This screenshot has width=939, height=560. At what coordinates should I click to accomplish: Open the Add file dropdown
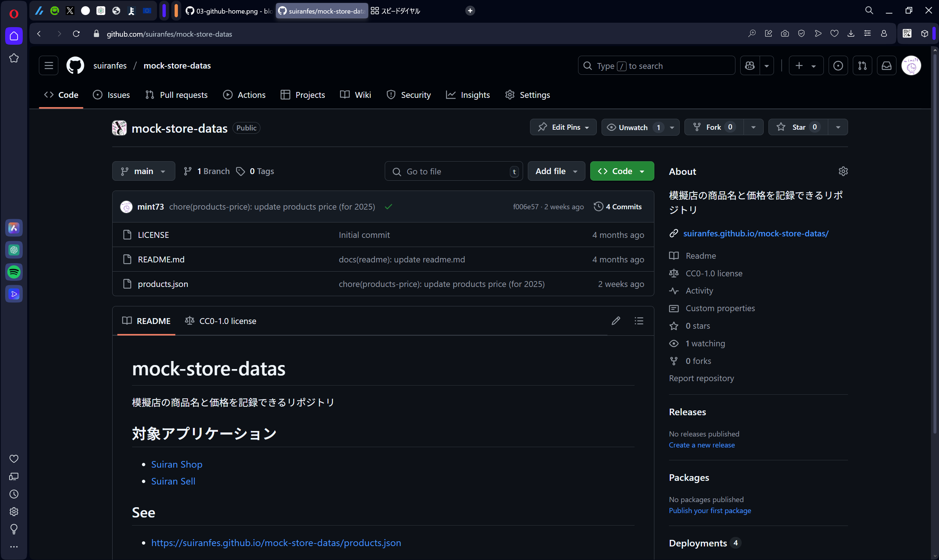pyautogui.click(x=556, y=171)
